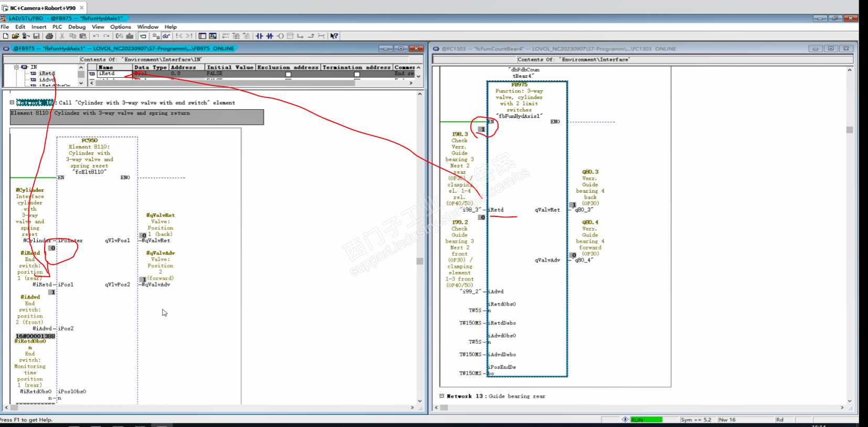
Task: Click the Paste clipboard toolbar icon
Action: 82,36
